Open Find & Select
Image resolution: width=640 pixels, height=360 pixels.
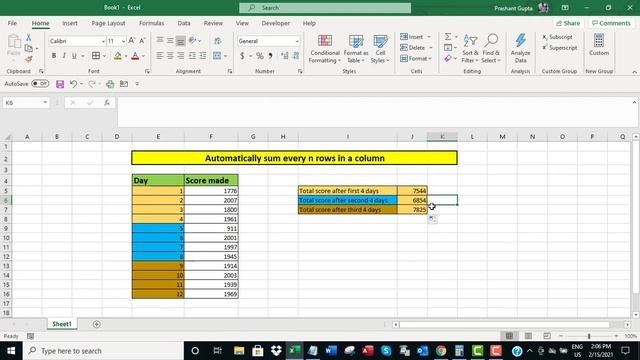(491, 49)
